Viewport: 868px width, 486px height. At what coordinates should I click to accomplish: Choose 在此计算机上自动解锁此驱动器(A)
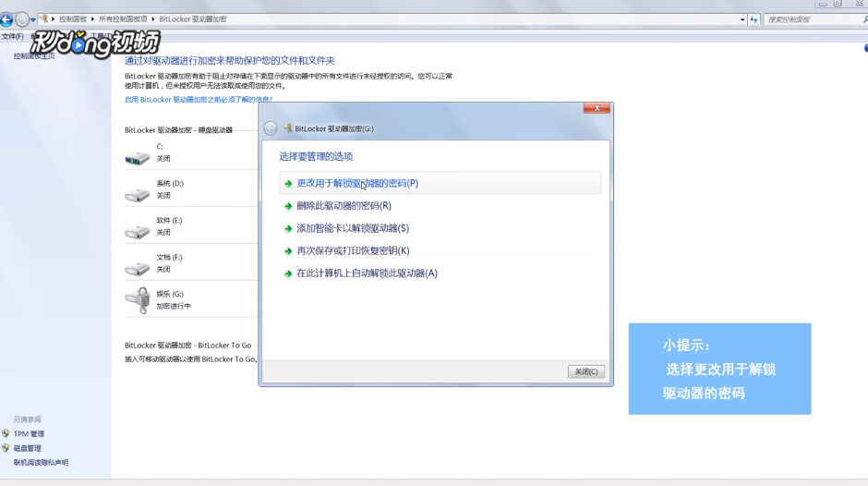(x=367, y=273)
